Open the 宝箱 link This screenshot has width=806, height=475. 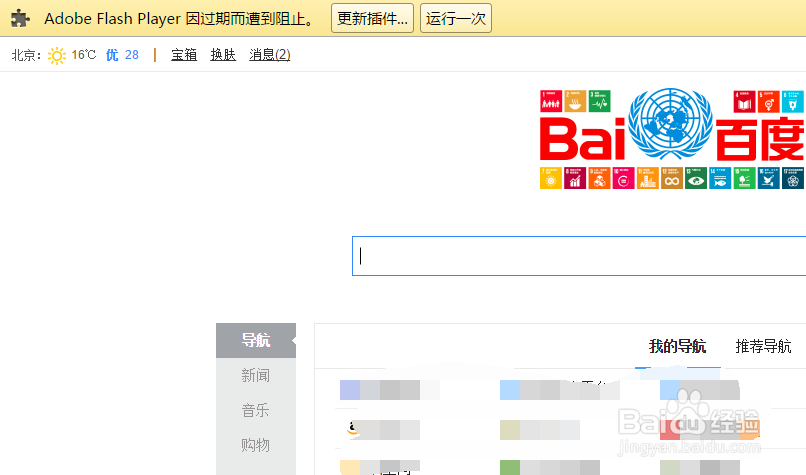(184, 54)
